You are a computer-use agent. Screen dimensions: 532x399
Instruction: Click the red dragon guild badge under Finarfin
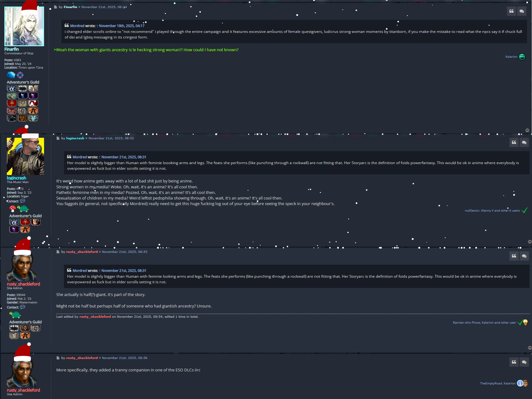coord(33,103)
